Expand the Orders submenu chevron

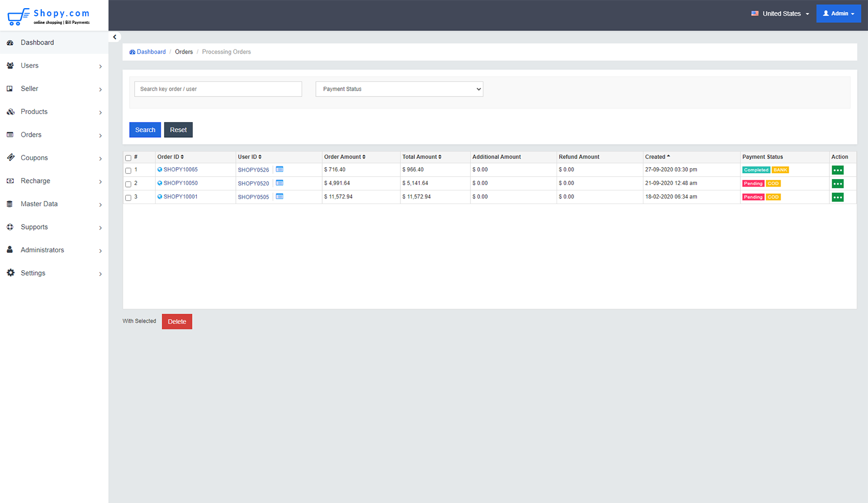click(x=100, y=136)
